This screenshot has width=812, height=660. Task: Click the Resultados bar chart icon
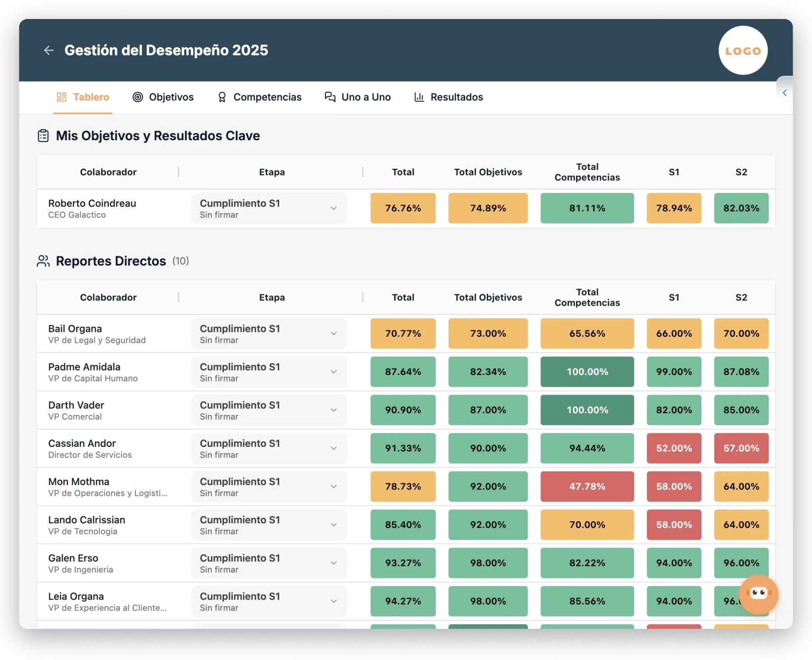point(419,97)
